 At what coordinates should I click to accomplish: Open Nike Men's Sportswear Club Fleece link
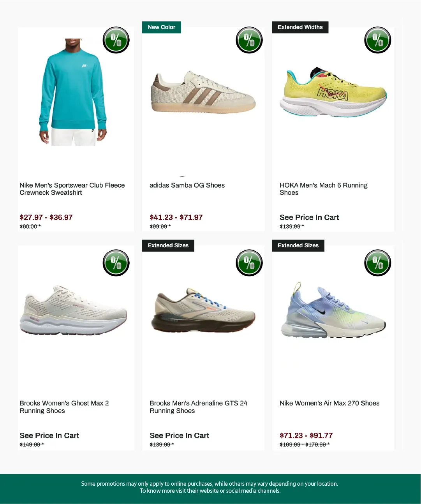[x=72, y=189]
